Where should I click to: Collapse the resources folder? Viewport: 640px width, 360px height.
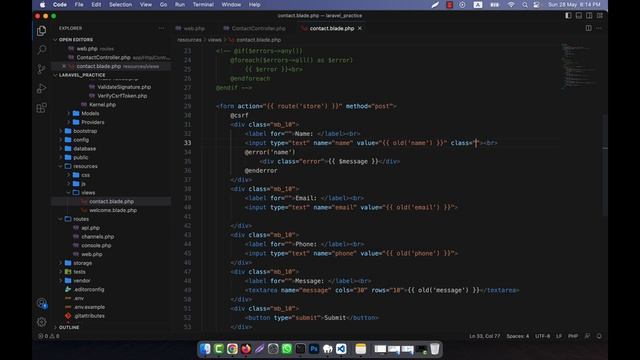(x=85, y=166)
